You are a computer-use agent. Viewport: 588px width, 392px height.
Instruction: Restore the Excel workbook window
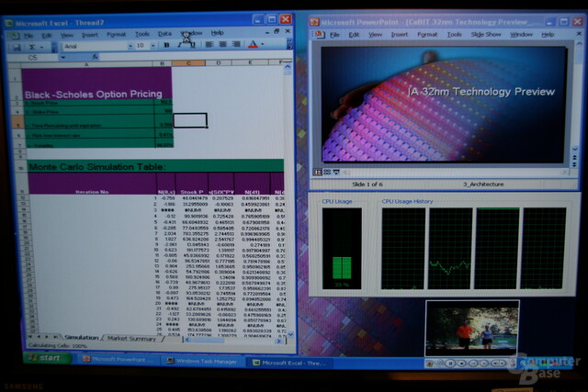click(x=277, y=31)
